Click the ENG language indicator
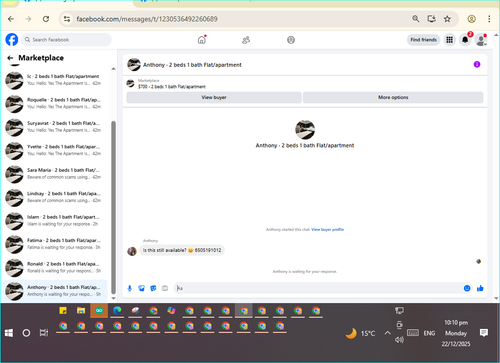Viewport: 500px width, 363px height. (429, 333)
